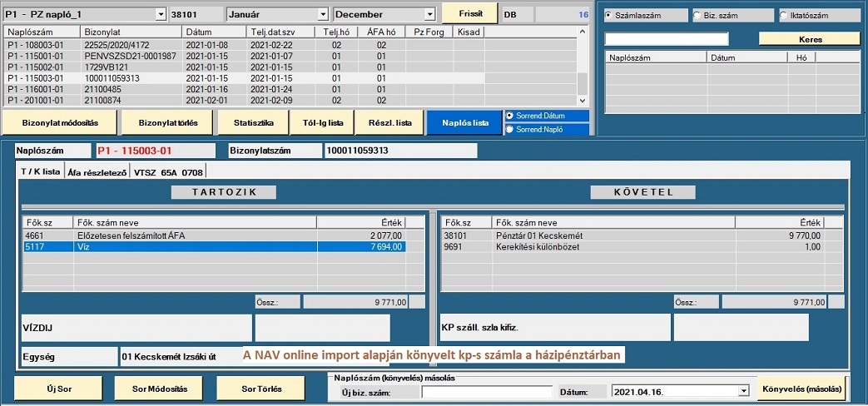This screenshot has width=868, height=406.
Task: Open the Dátum date picker dropdown
Action: click(x=742, y=391)
